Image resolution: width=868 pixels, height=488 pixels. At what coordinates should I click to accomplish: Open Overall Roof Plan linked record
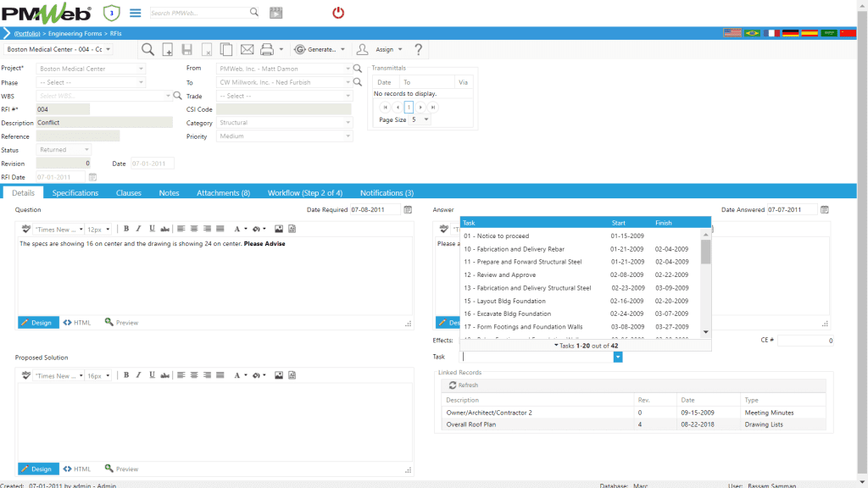471,424
